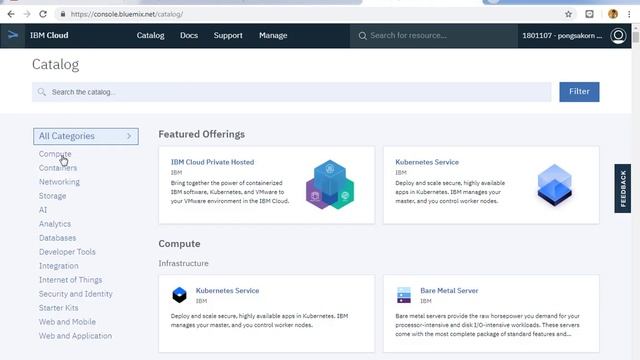The image size is (640, 360).
Task: Open the Chrome three-dot menu
Action: [629, 14]
